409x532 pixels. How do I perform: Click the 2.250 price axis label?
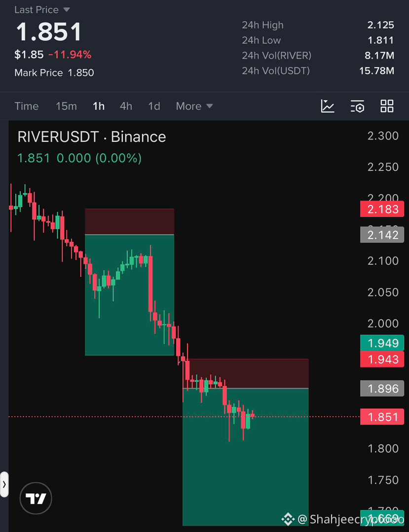383,167
